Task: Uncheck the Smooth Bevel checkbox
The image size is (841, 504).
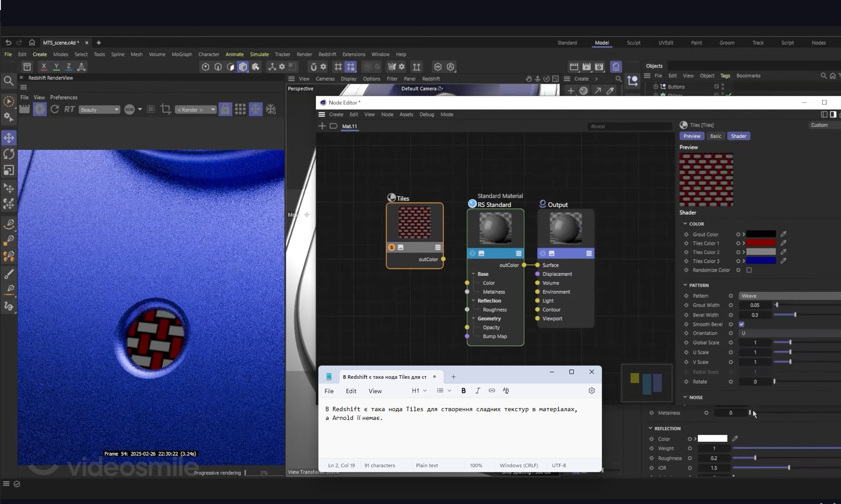Action: click(x=742, y=324)
